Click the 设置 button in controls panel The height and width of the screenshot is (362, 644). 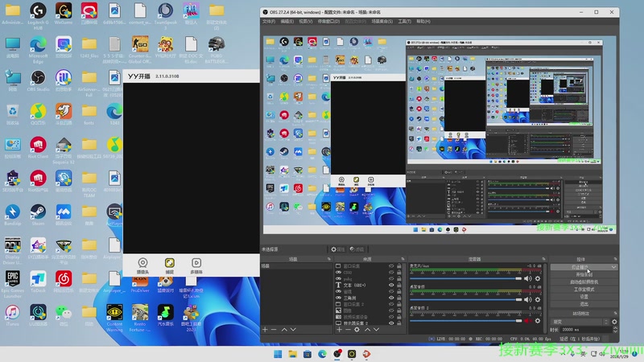584,297
